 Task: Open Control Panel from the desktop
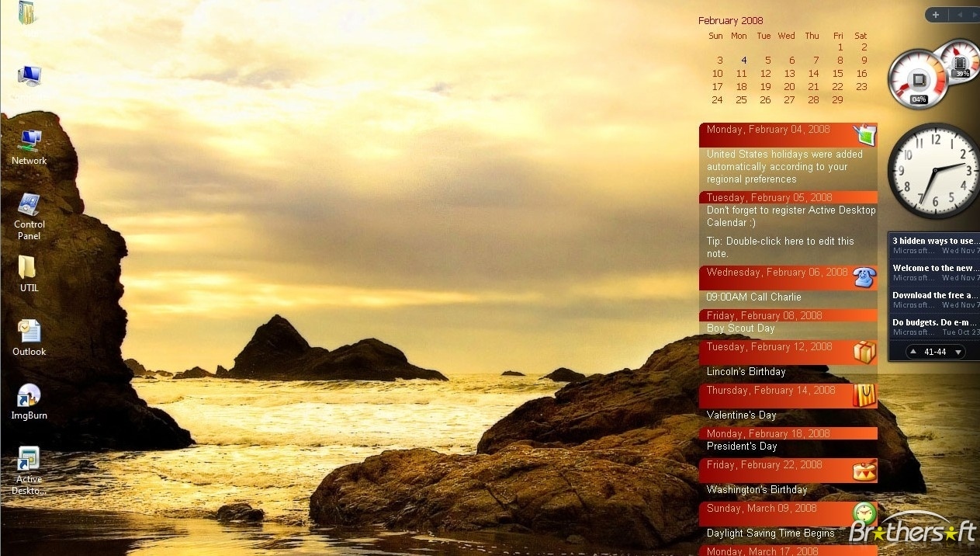pyautogui.click(x=29, y=206)
